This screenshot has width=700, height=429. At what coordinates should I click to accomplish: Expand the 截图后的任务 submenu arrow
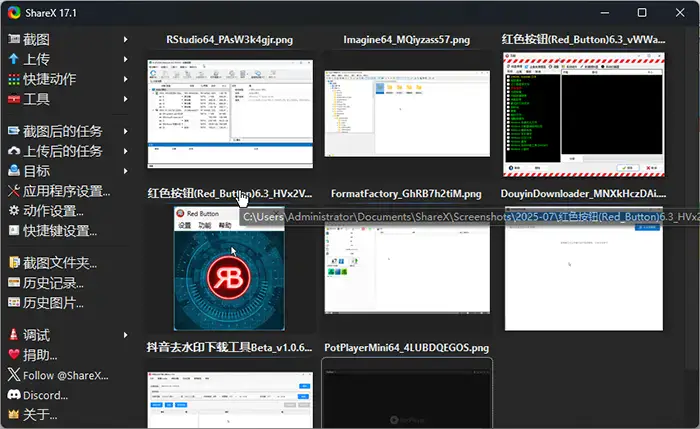click(x=125, y=131)
